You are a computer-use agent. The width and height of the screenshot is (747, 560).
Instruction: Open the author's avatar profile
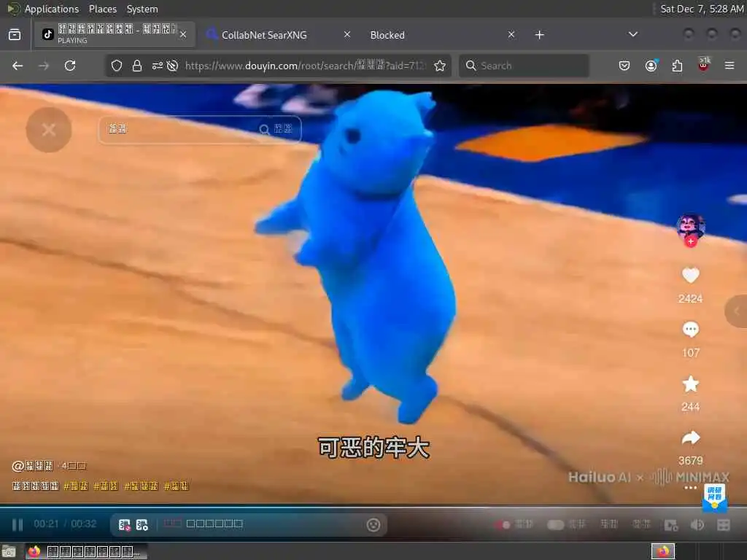point(690,226)
